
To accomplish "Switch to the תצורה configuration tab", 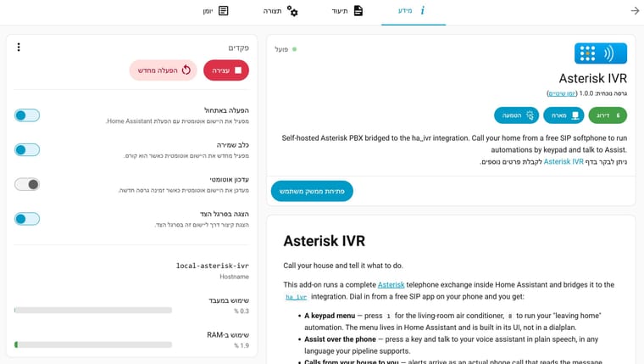I will [281, 11].
